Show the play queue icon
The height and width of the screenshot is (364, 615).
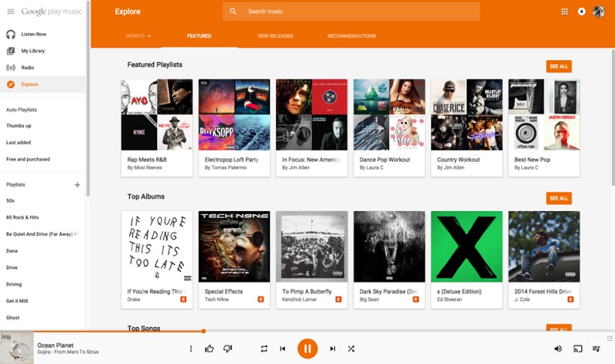point(597,349)
